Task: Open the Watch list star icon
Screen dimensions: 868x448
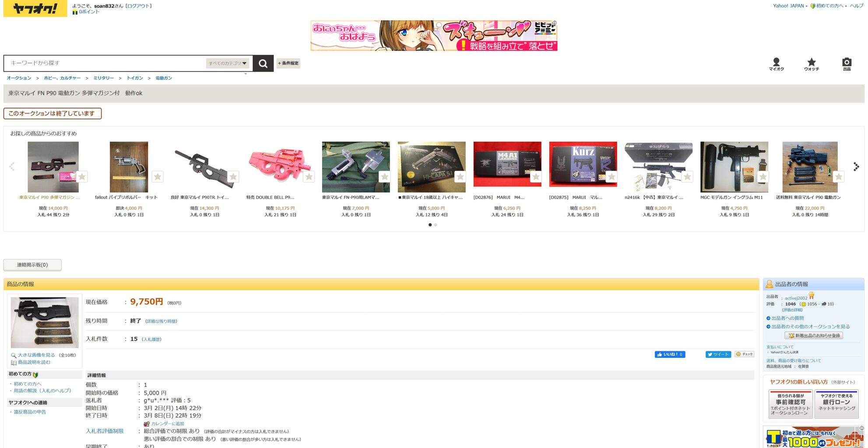Action: (812, 64)
